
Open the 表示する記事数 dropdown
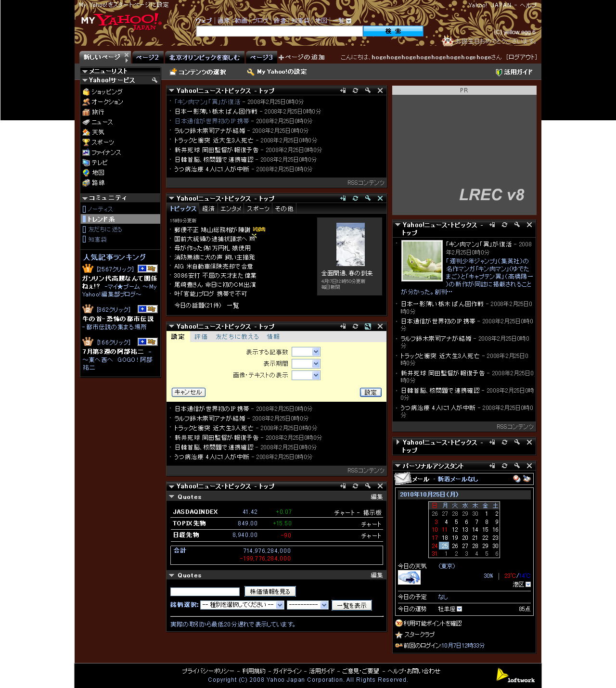point(306,352)
